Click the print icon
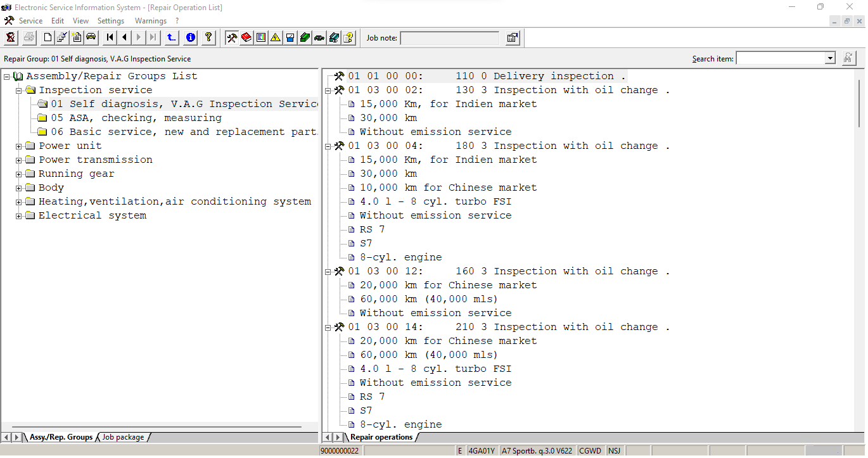This screenshot has width=868, height=458. pyautogui.click(x=29, y=37)
